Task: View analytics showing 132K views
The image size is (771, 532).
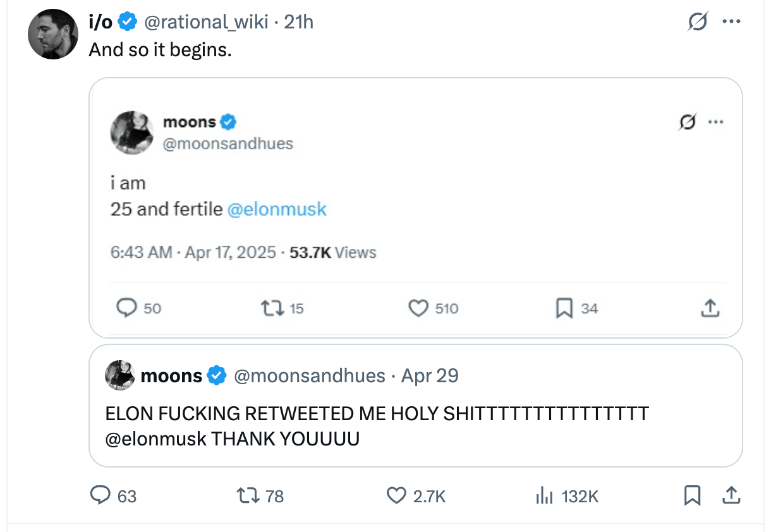Action: pos(544,495)
